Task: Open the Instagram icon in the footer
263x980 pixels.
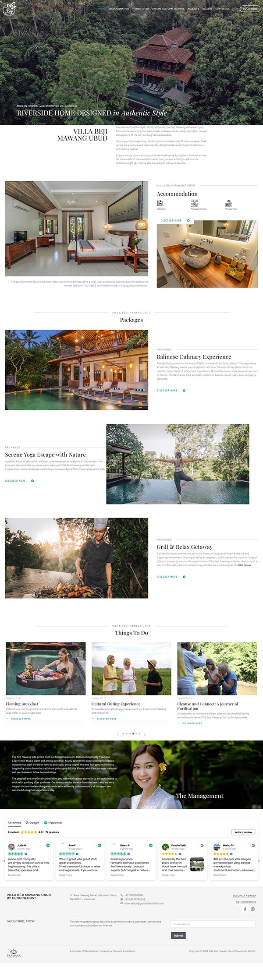Action: click(x=252, y=909)
